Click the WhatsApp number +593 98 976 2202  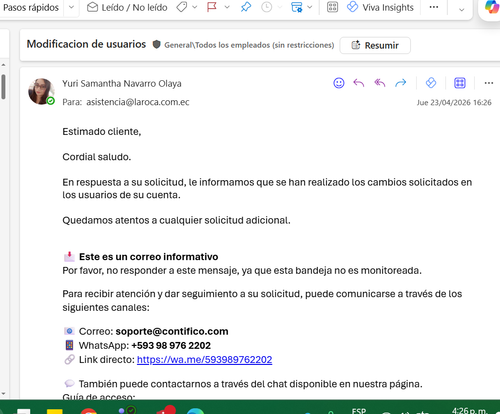pyautogui.click(x=171, y=346)
